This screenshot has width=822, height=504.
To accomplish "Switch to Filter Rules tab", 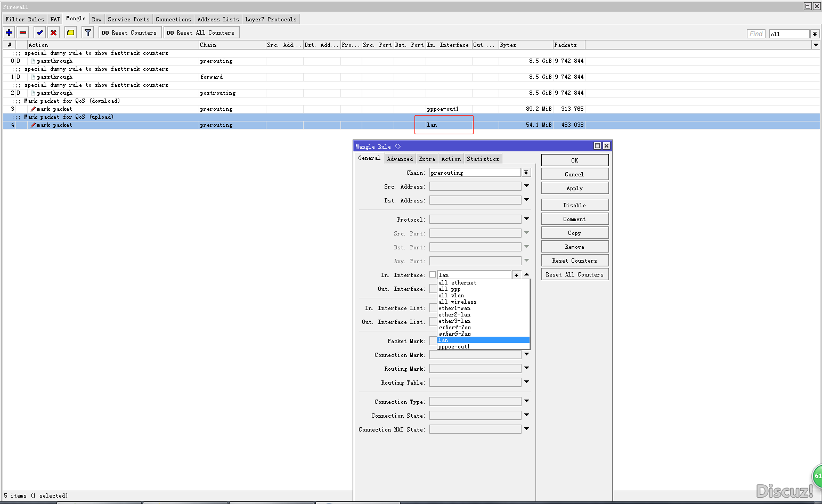I will click(25, 19).
